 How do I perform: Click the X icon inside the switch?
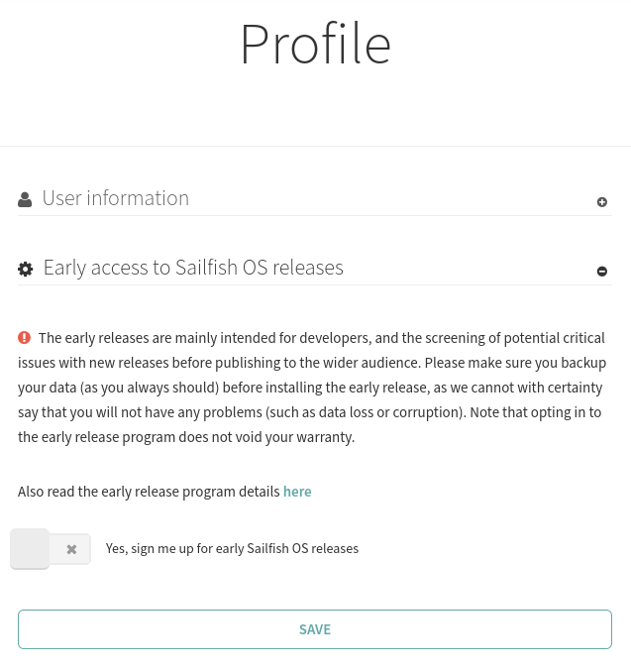pyautogui.click(x=71, y=549)
